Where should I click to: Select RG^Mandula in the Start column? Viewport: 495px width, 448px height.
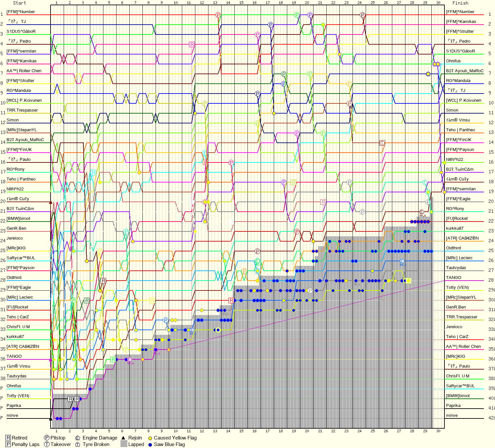[19, 91]
